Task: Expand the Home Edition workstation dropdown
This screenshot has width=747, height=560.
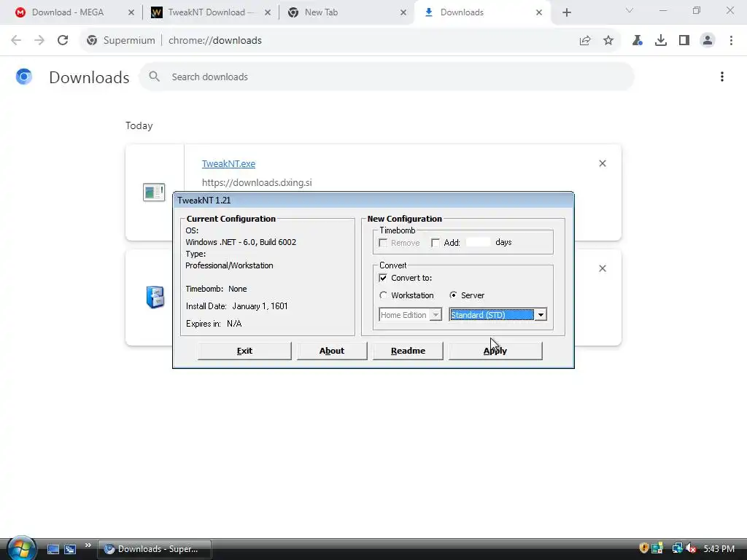Action: 436,315
